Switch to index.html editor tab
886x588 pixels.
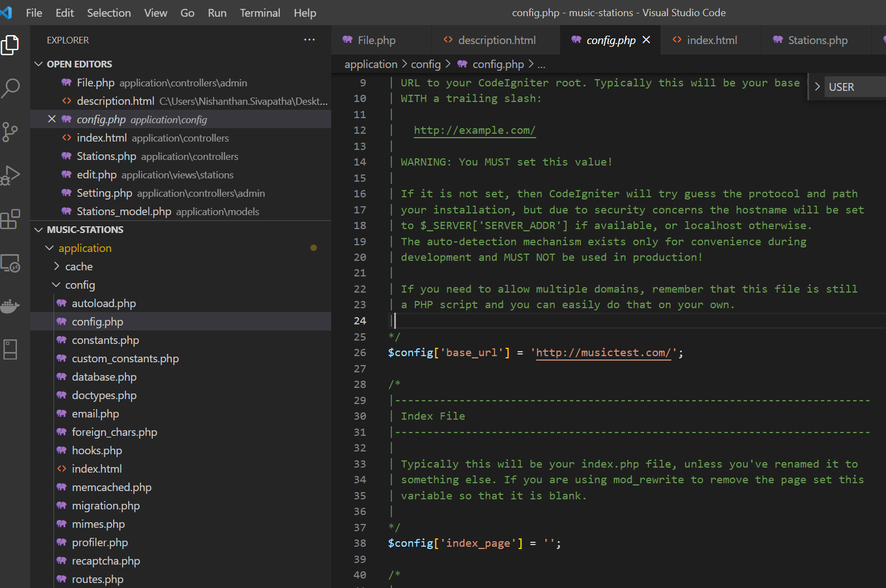pyautogui.click(x=711, y=40)
